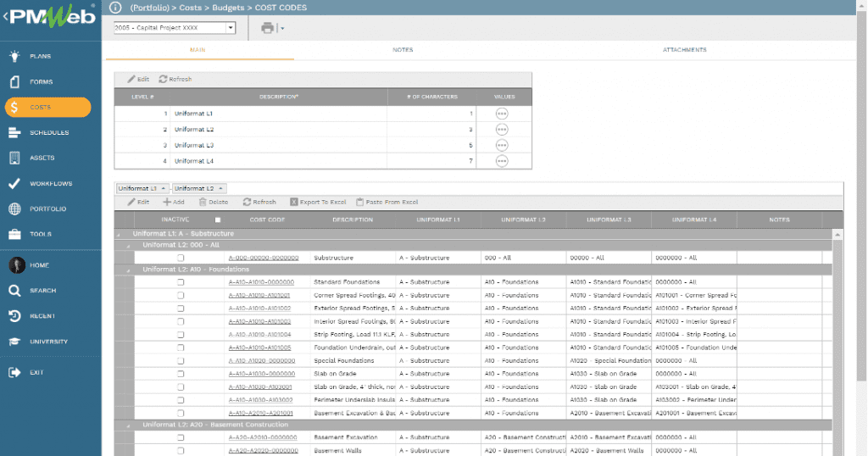Open values ellipsis for Uniformat L3
The image size is (868, 456).
pos(502,145)
